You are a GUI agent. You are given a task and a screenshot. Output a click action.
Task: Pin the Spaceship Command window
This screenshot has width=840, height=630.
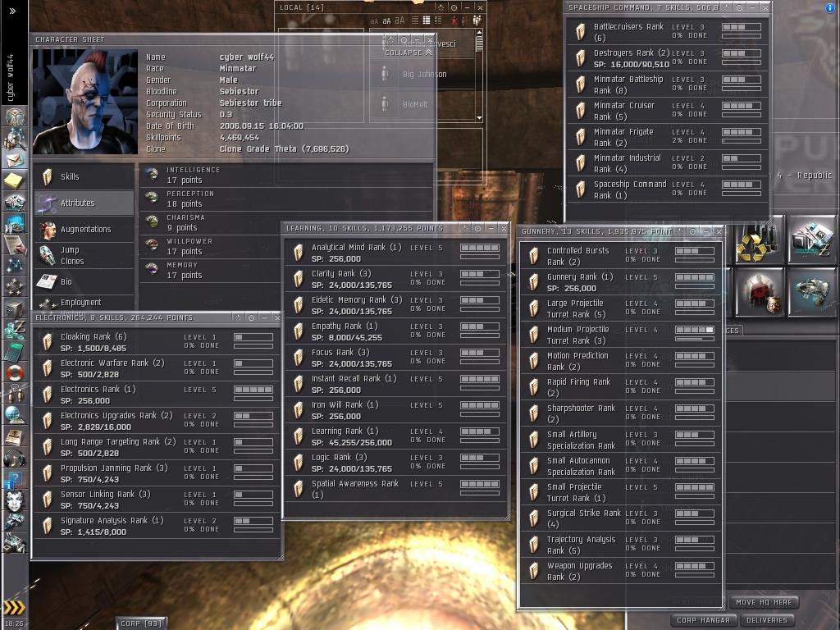[739, 7]
